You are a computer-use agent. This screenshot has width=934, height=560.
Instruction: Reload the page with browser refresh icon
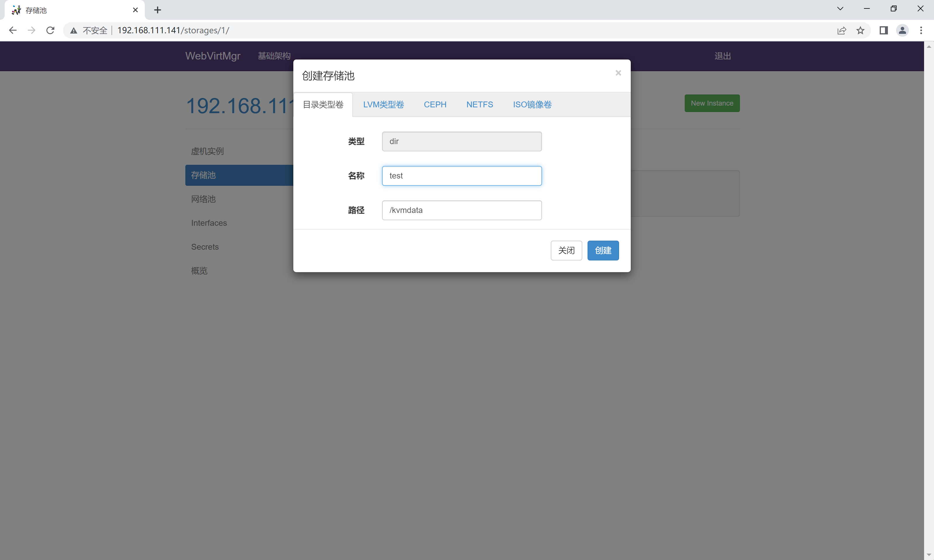point(50,30)
